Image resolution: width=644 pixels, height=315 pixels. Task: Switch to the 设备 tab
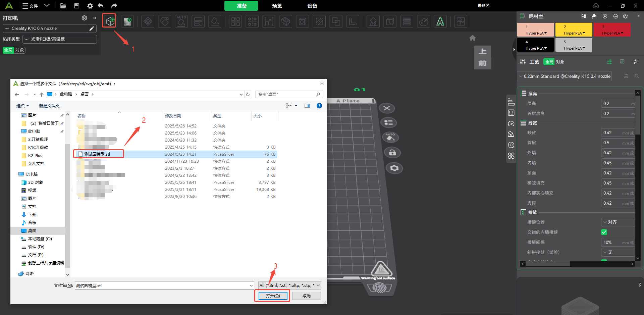(312, 6)
